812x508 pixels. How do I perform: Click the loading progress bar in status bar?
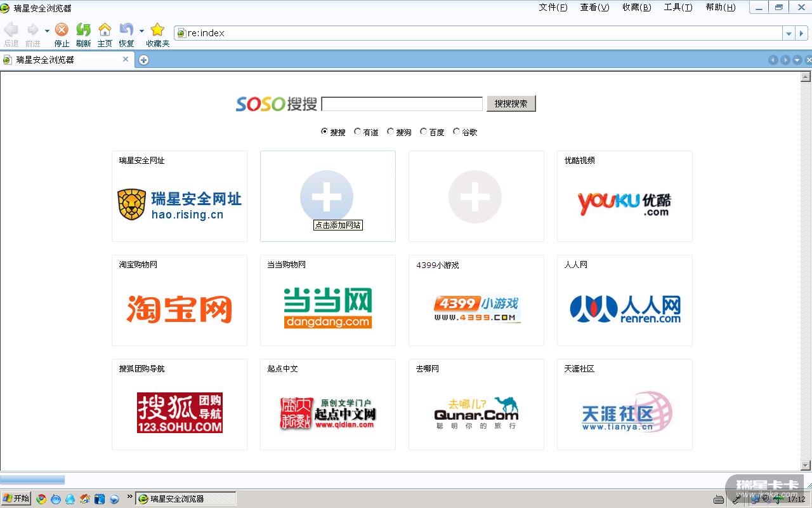32,480
